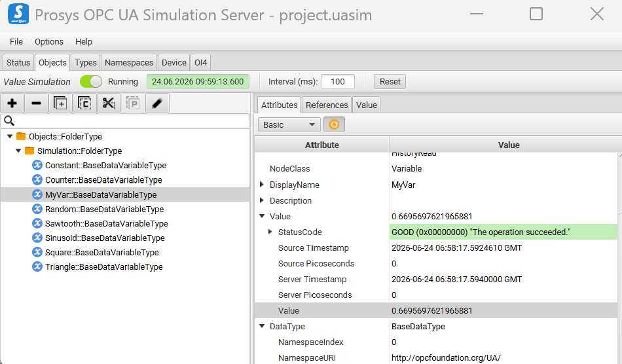The image size is (622, 364).
Task: Click the Server Timestamp value cell
Action: 503,279
